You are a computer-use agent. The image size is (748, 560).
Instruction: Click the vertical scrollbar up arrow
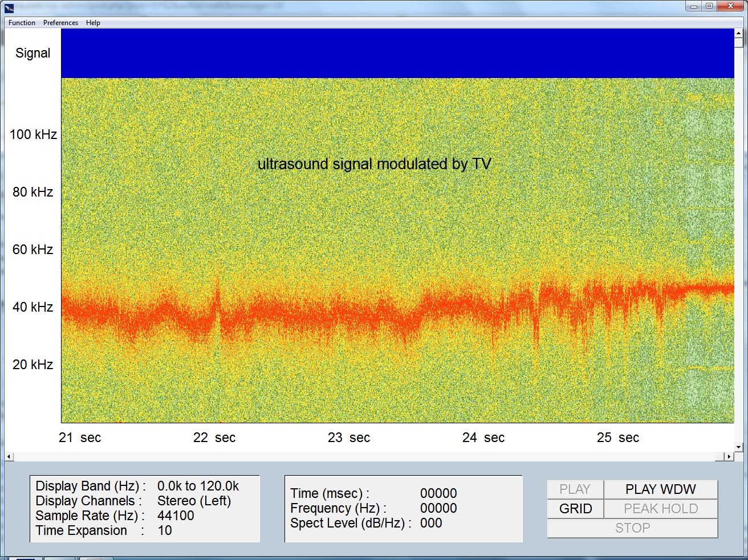738,32
